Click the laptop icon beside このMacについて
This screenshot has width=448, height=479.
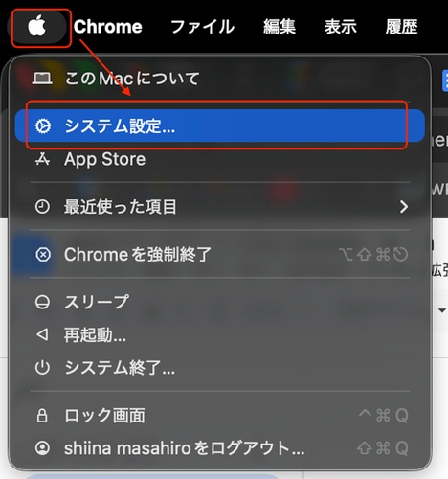(x=42, y=79)
